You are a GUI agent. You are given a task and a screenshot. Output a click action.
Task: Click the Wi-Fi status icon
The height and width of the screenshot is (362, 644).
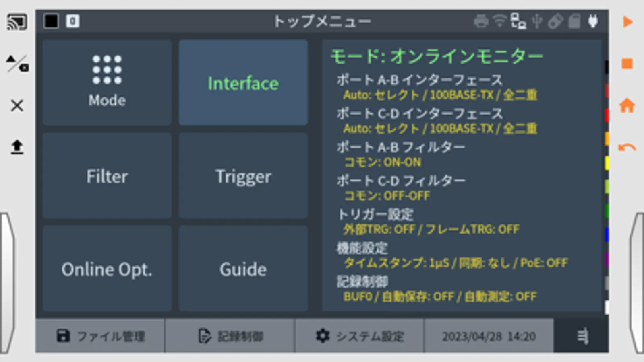click(500, 21)
